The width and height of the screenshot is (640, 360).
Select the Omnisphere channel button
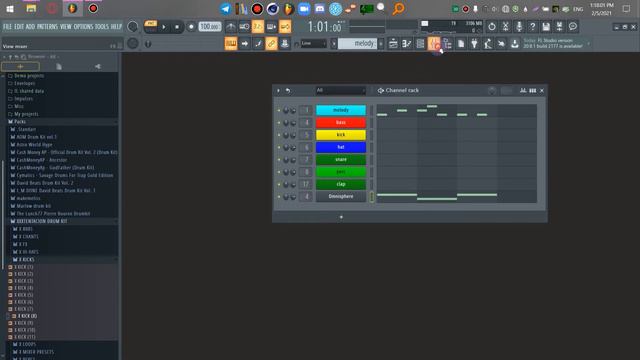(x=341, y=196)
